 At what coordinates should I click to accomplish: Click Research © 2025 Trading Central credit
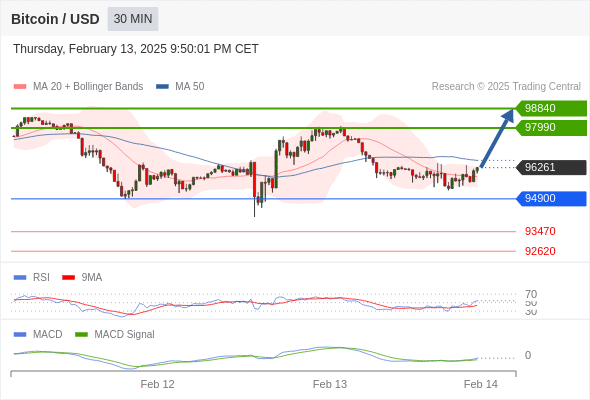[506, 87]
